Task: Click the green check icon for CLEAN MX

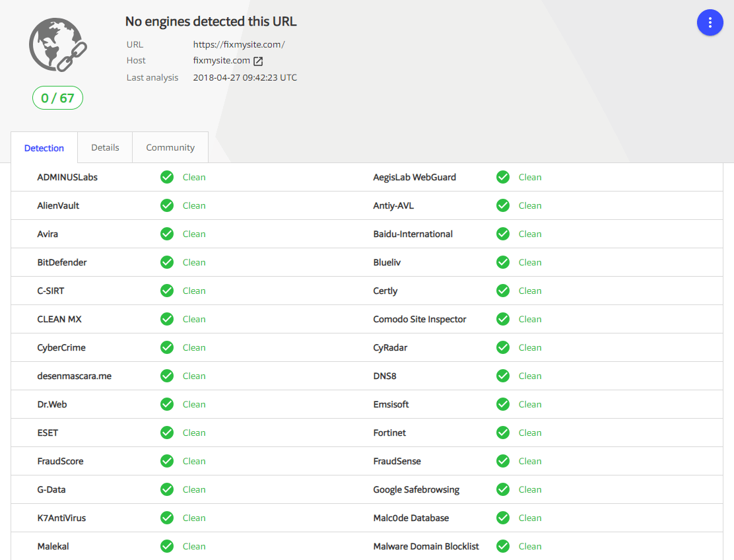Action: (x=167, y=320)
